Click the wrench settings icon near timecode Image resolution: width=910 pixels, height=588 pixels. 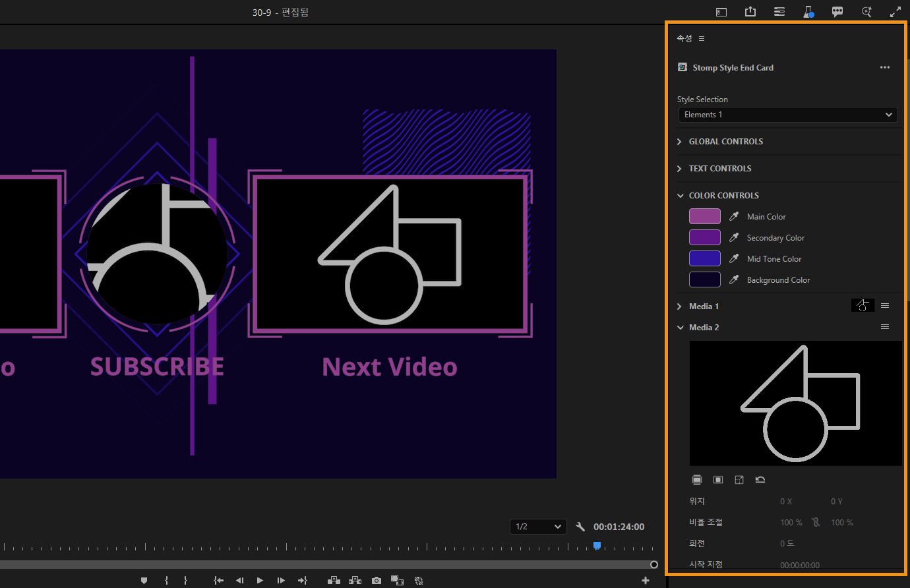pyautogui.click(x=580, y=527)
